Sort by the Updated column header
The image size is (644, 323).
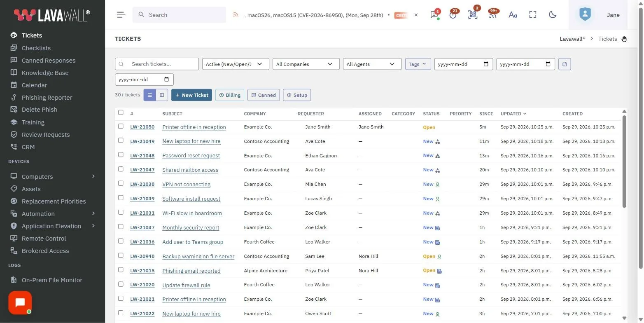pyautogui.click(x=513, y=114)
